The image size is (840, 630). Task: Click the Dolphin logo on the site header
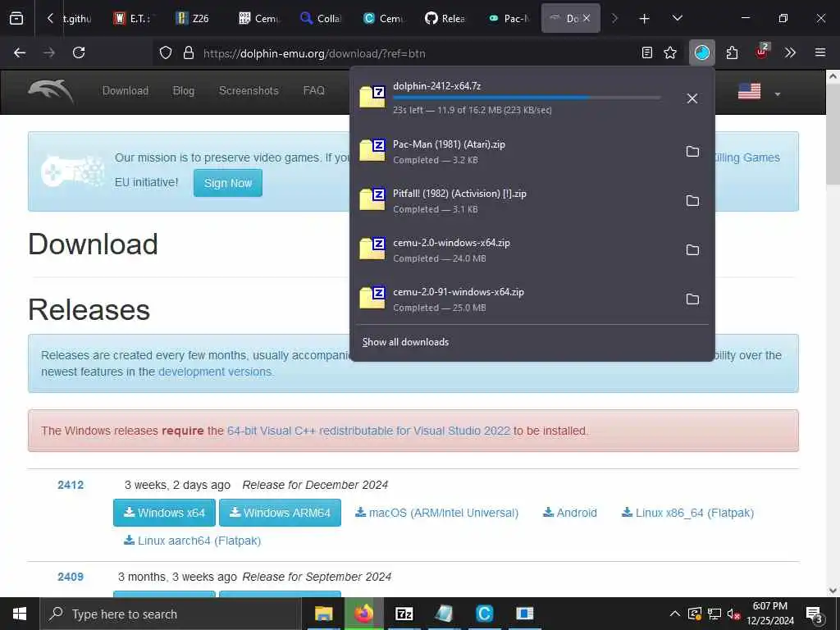click(x=51, y=90)
